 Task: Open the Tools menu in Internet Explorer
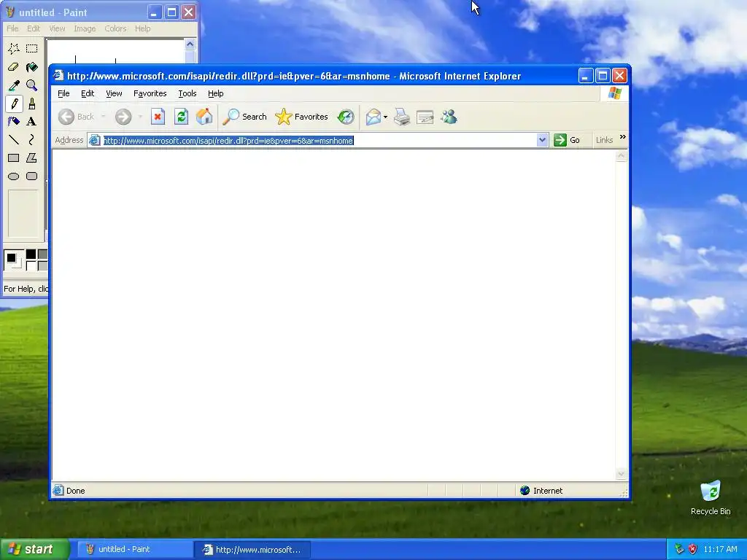pyautogui.click(x=187, y=93)
